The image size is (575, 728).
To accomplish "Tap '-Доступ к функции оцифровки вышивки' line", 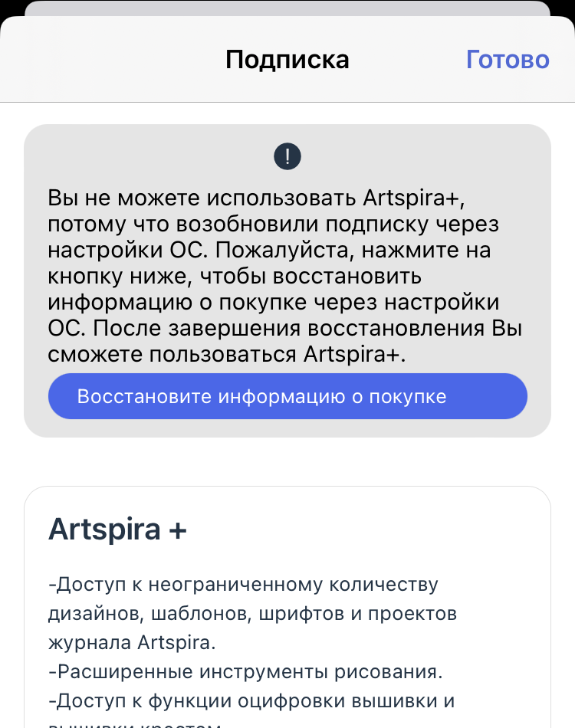I will pos(251,701).
